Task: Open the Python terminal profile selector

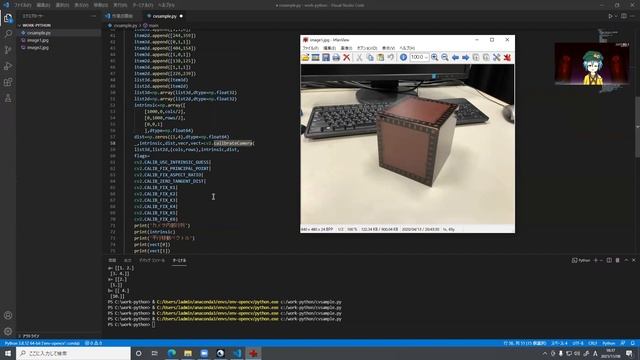Action: pyautogui.click(x=581, y=260)
